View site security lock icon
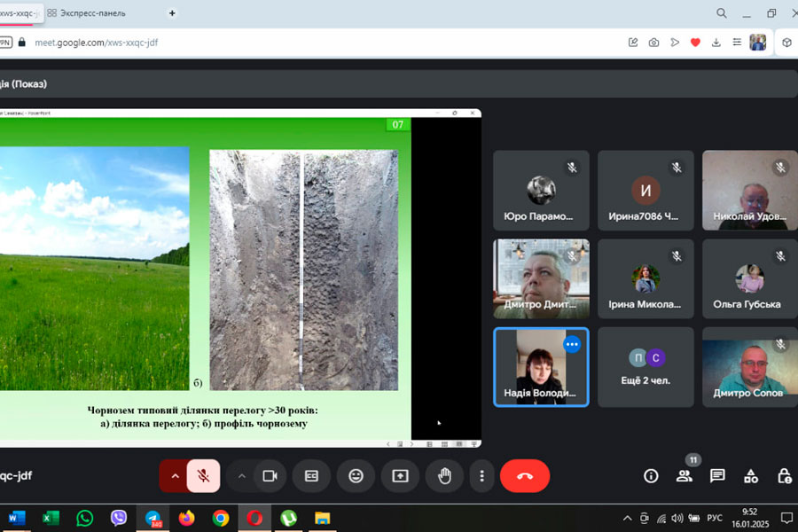 click(x=22, y=43)
